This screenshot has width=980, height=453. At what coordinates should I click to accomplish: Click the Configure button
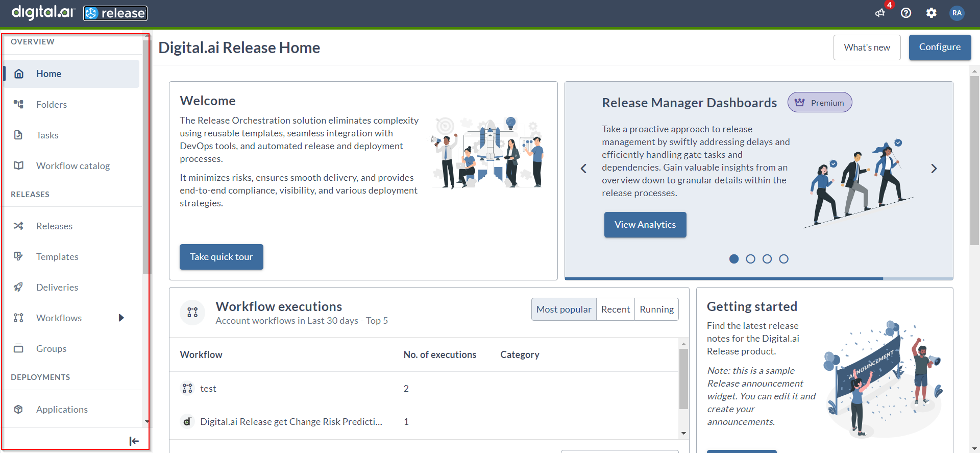click(x=940, y=47)
